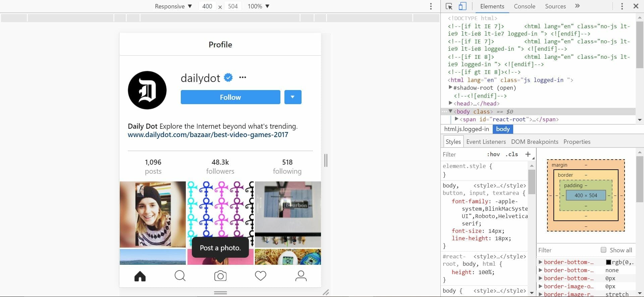Click the corner viewport resize handle
644x297 pixels.
[326, 292]
